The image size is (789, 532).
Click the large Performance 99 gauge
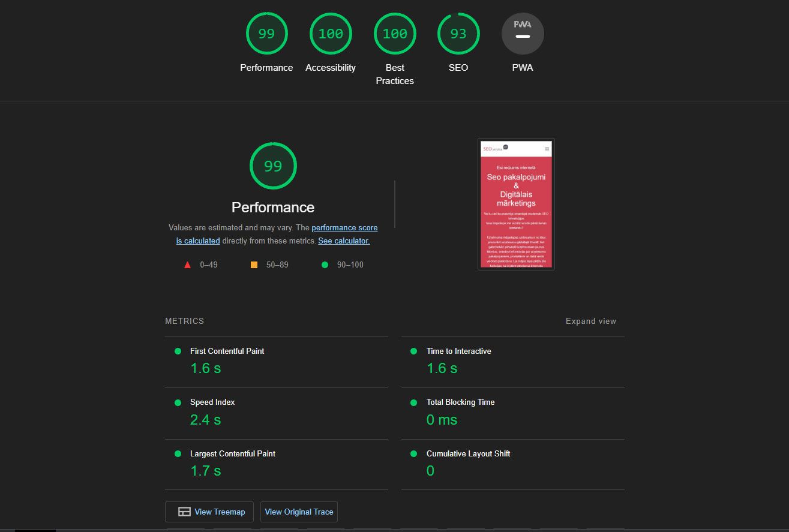point(273,166)
